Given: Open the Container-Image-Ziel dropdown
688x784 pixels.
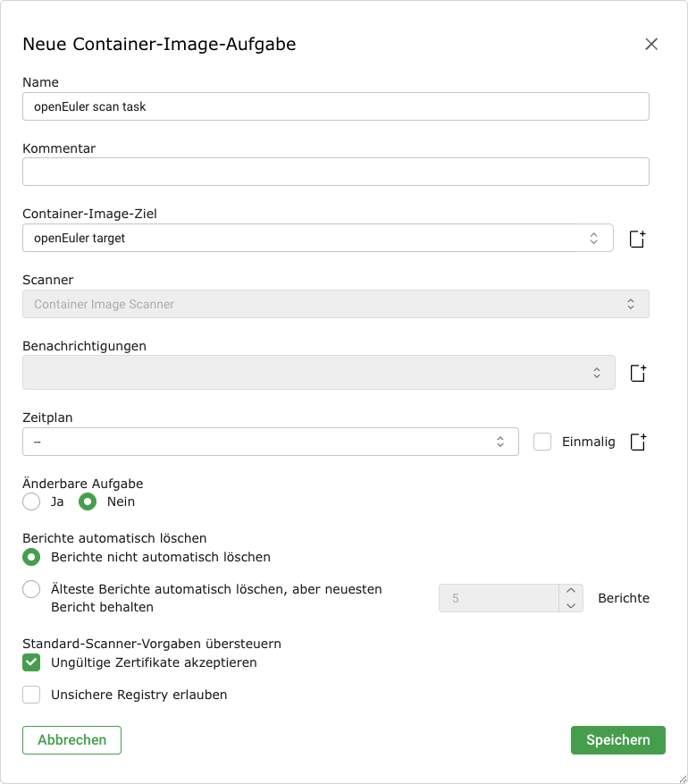Looking at the screenshot, I should (317, 238).
